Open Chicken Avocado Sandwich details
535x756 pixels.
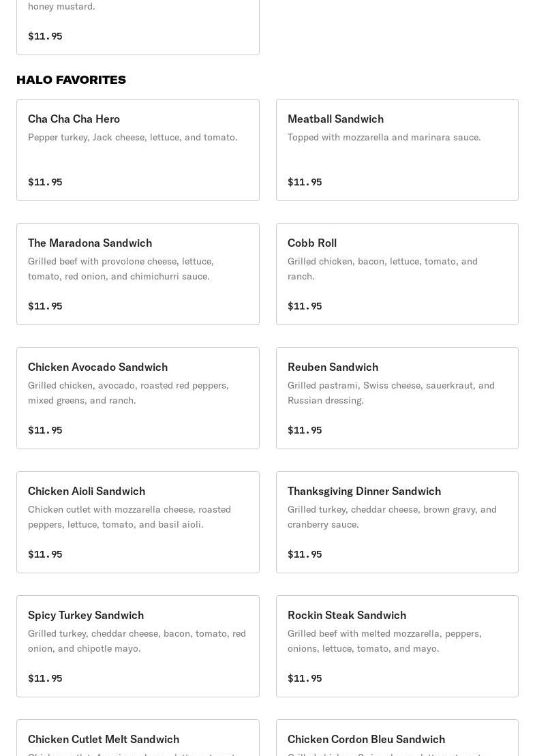[138, 398]
